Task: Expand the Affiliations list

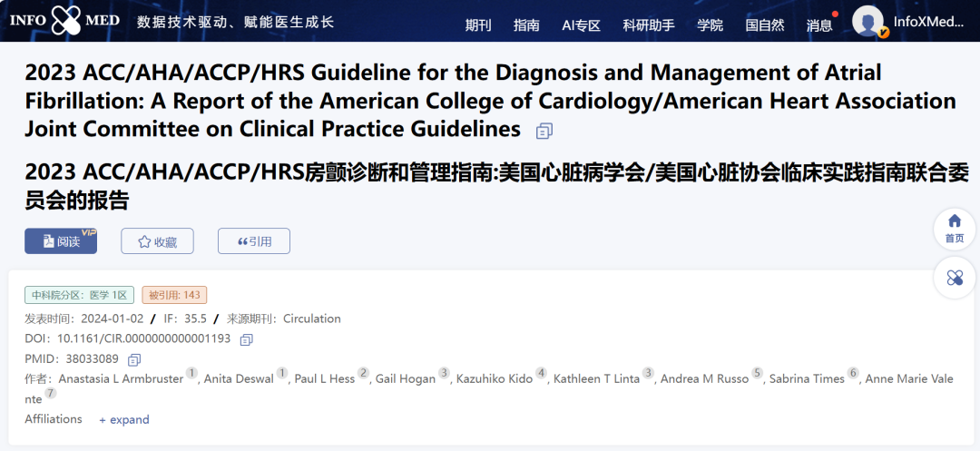Action: coord(124,420)
